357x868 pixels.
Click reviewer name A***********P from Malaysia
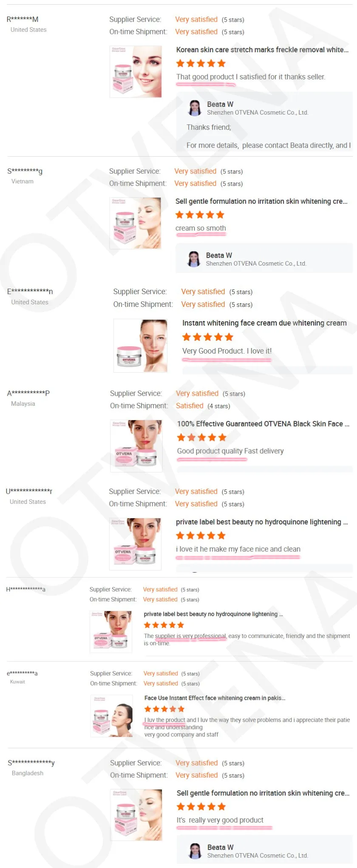[28, 393]
